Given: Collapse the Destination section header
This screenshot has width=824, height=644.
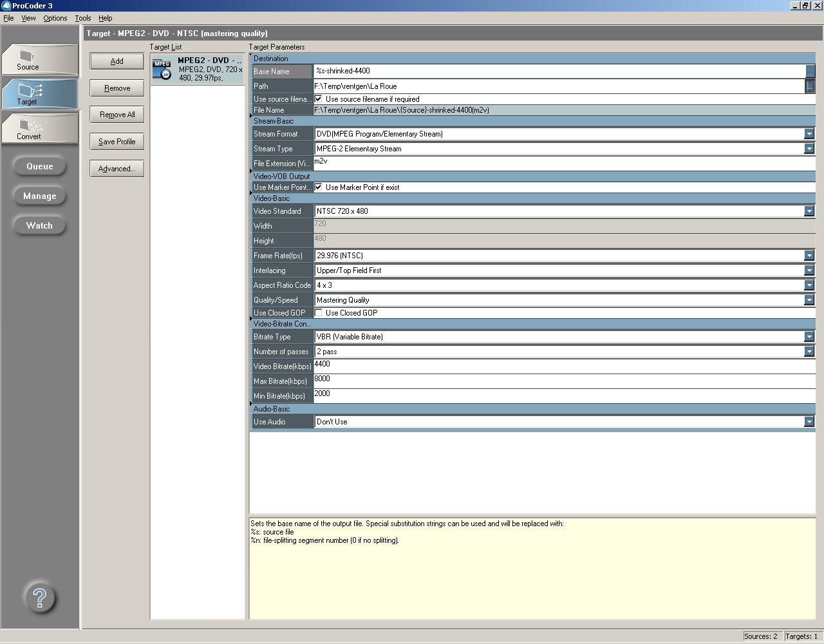Looking at the screenshot, I should tap(532, 58).
